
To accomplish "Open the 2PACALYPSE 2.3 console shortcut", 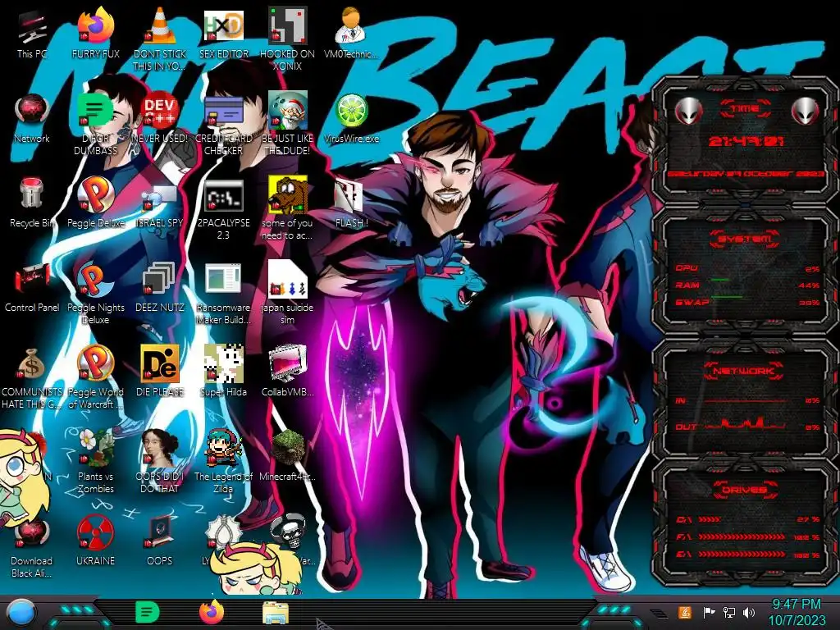I will pyautogui.click(x=224, y=209).
